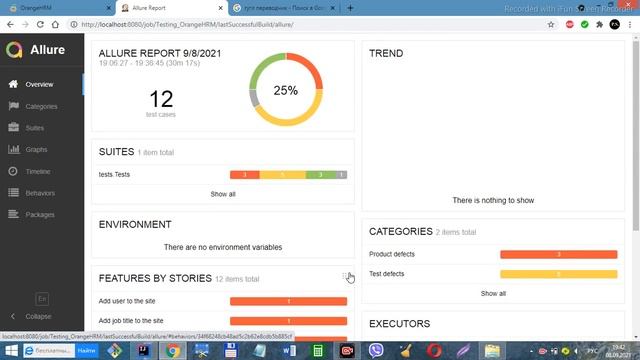Go to the browser home page
Screen dimensions: 640x360
point(55,24)
